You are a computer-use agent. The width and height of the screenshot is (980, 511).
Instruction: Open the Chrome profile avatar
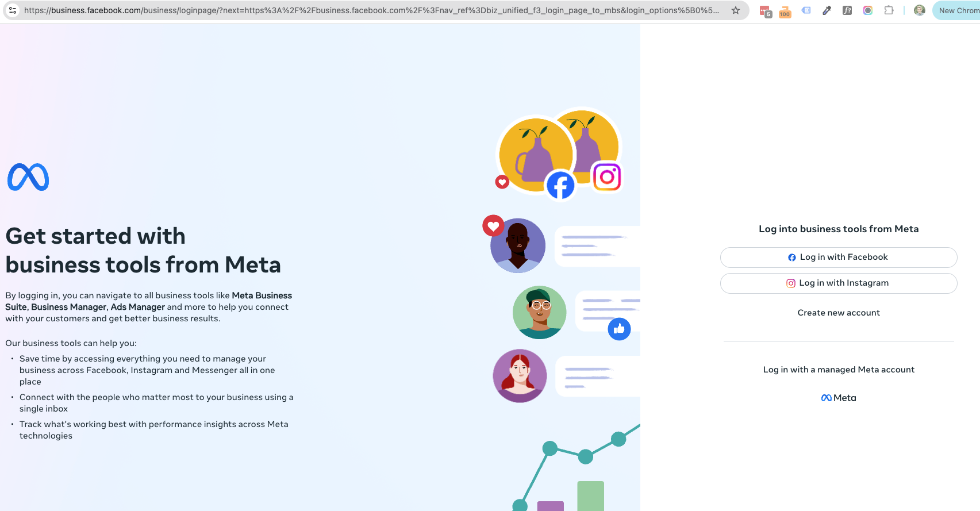point(920,10)
